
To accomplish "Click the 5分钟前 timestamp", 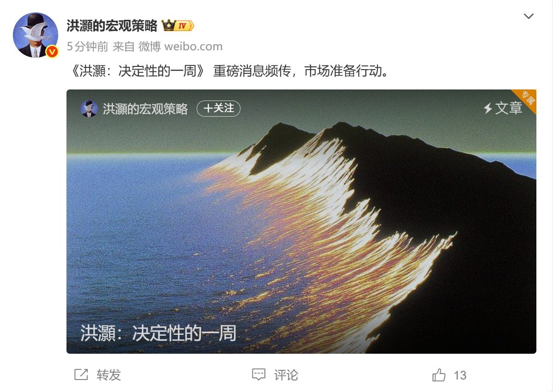I will 87,47.
